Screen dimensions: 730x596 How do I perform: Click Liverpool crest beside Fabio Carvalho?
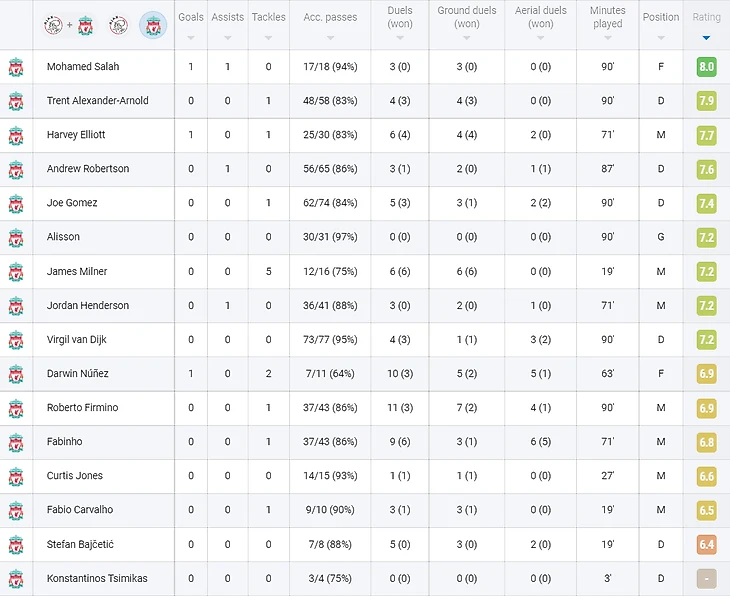pos(16,510)
